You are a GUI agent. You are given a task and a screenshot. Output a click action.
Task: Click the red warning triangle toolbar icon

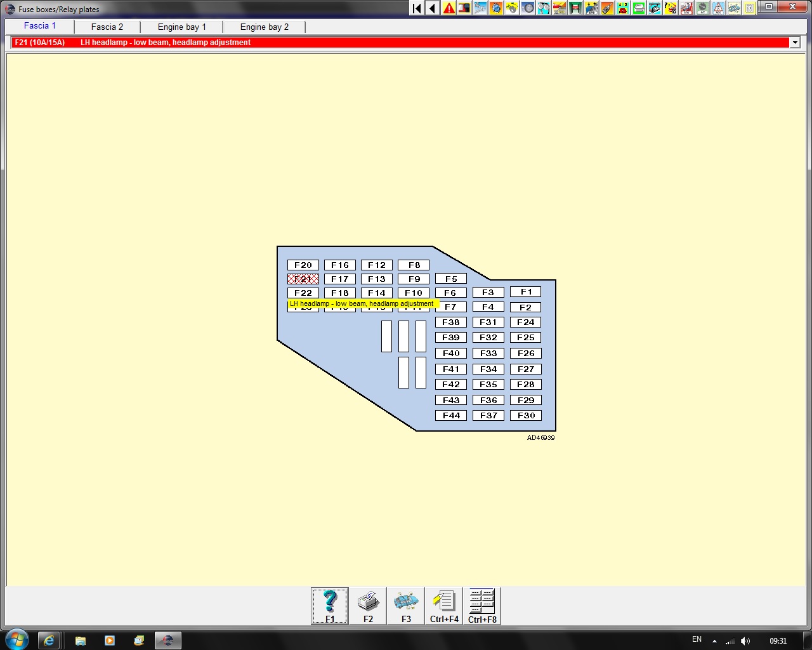(x=449, y=8)
